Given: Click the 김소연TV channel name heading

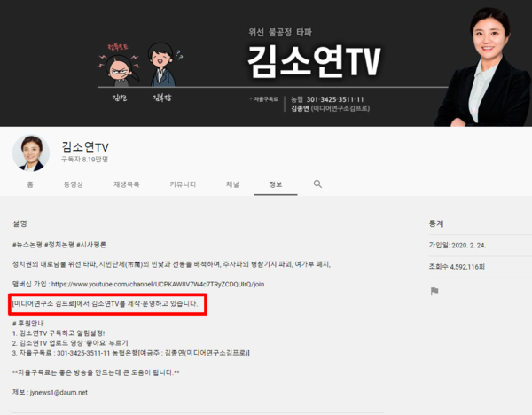Looking at the screenshot, I should click(85, 147).
